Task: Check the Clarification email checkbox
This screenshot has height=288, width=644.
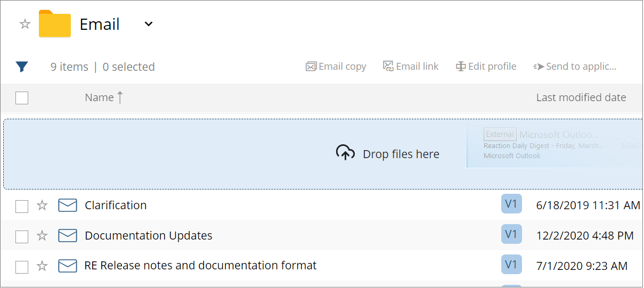Action: 22,206
